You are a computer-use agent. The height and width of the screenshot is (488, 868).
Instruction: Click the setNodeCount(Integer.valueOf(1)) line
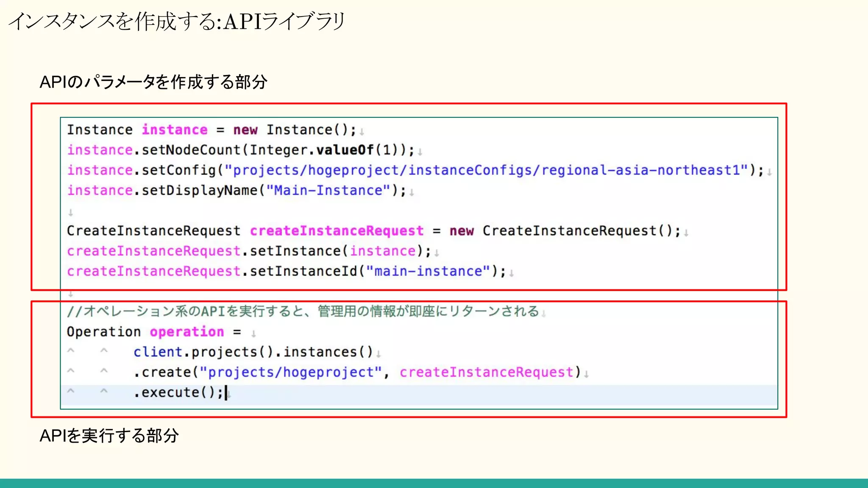pos(240,150)
